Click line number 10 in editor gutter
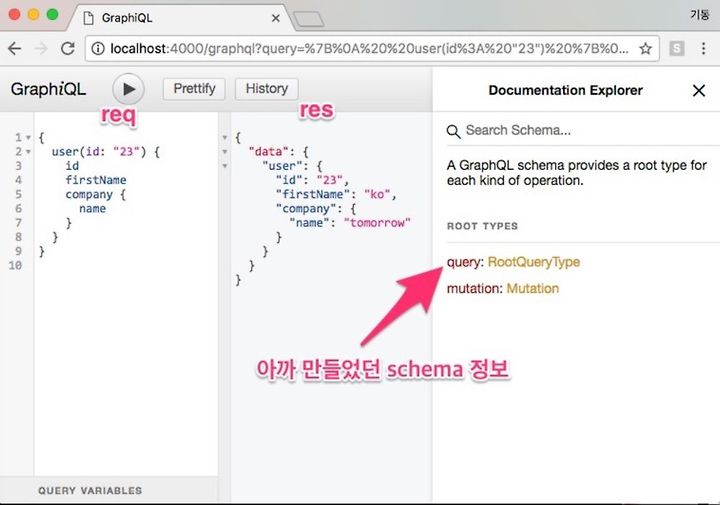 point(15,265)
